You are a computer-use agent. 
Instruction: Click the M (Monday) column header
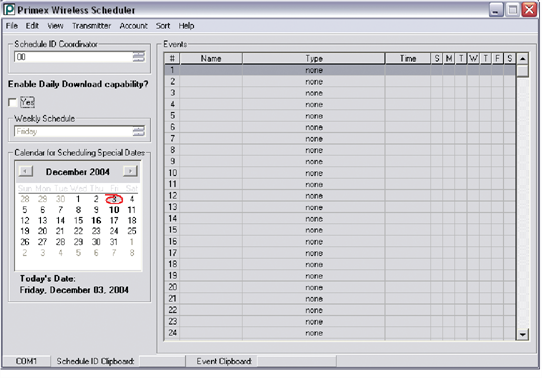tap(449, 58)
